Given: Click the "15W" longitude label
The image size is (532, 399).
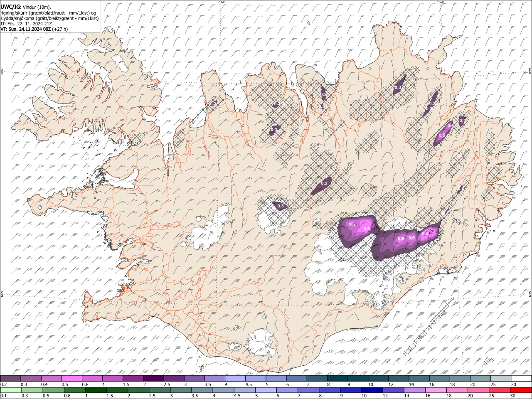Looking at the screenshot, I should [440, 2].
